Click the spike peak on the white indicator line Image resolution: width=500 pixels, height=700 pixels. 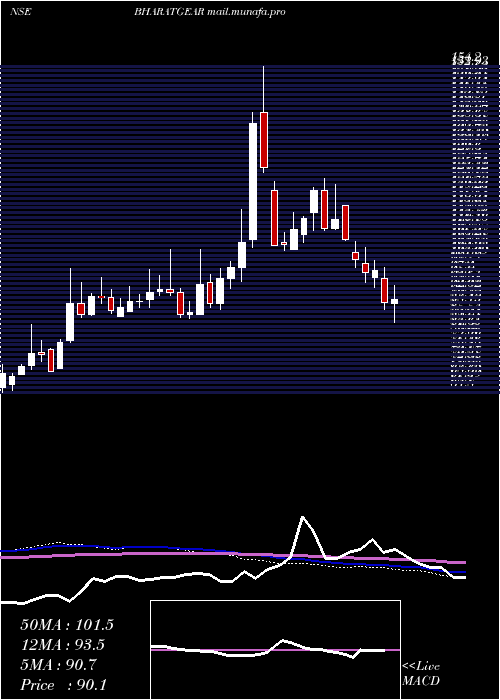[303, 517]
